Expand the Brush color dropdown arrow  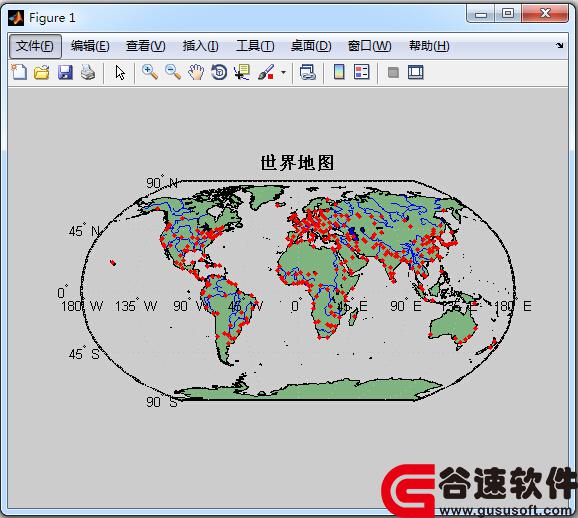[x=283, y=72]
